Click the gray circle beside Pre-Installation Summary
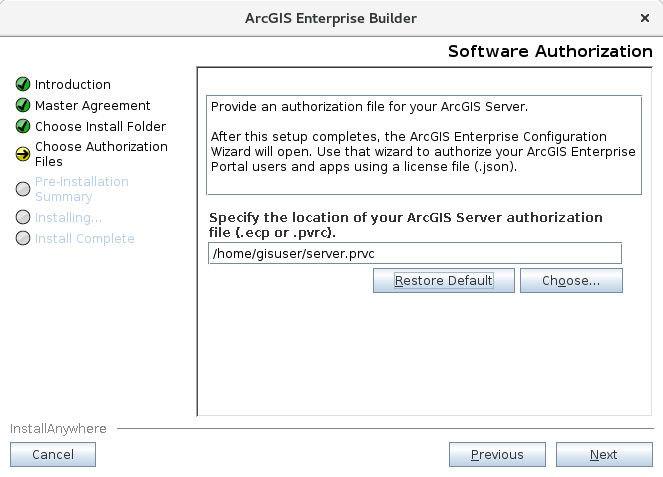The height and width of the screenshot is (477, 663). [23, 188]
